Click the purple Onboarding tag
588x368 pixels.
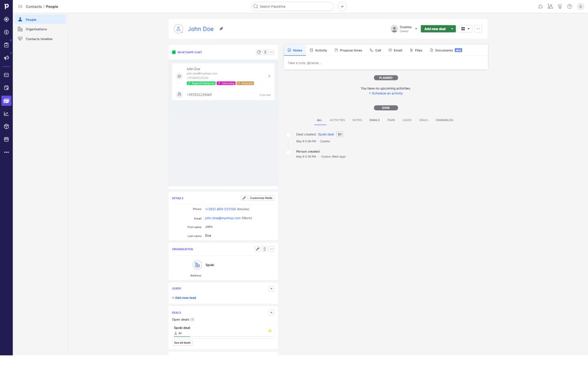coord(226,83)
